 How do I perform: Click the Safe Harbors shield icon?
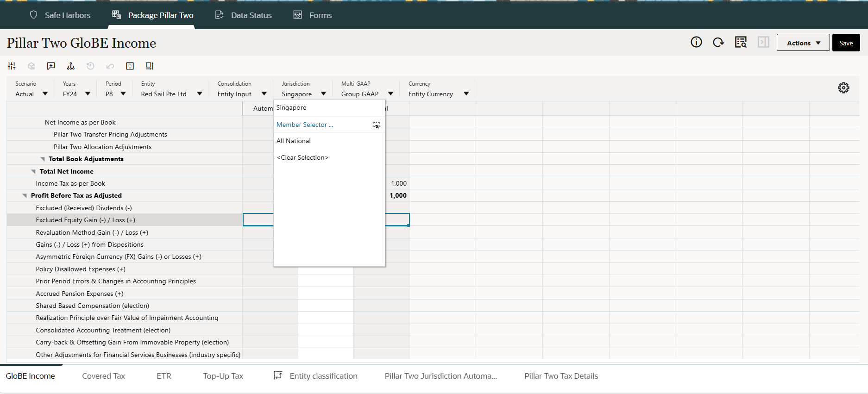coord(33,15)
